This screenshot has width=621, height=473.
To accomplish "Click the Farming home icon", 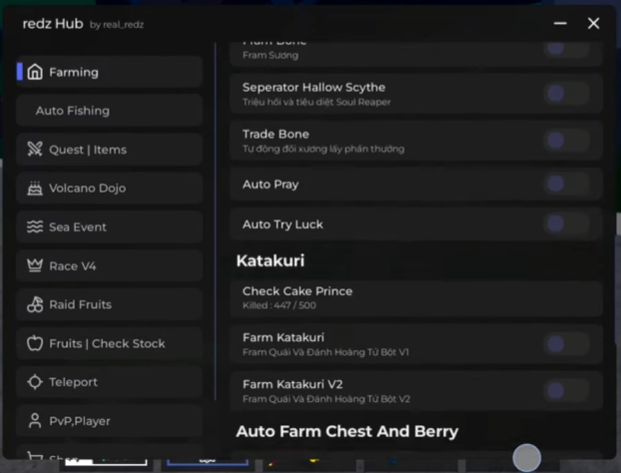I will [x=35, y=72].
